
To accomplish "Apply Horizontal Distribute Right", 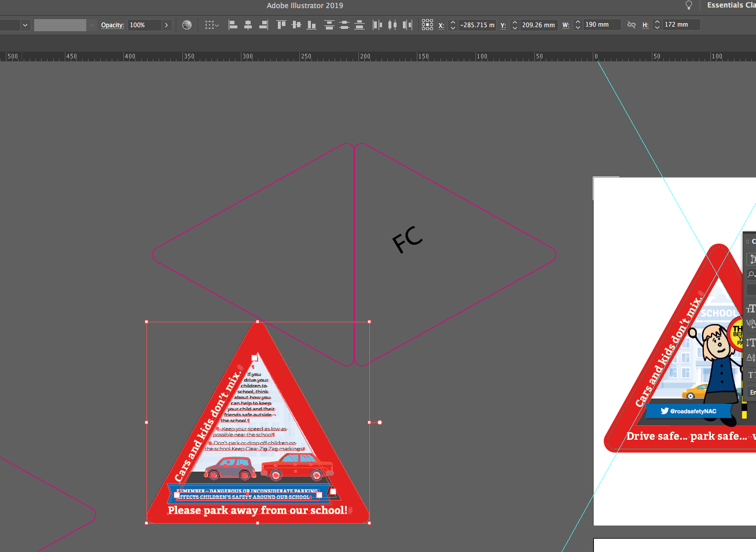I will [408, 25].
